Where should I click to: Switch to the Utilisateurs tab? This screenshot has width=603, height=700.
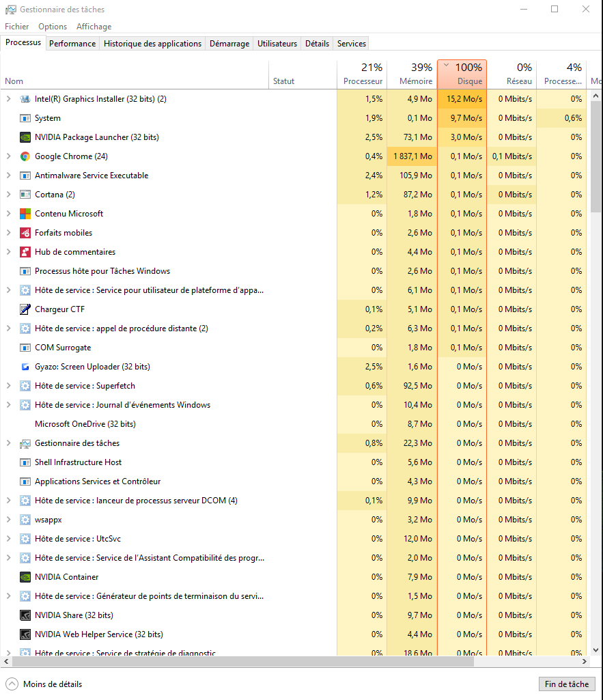coord(277,44)
